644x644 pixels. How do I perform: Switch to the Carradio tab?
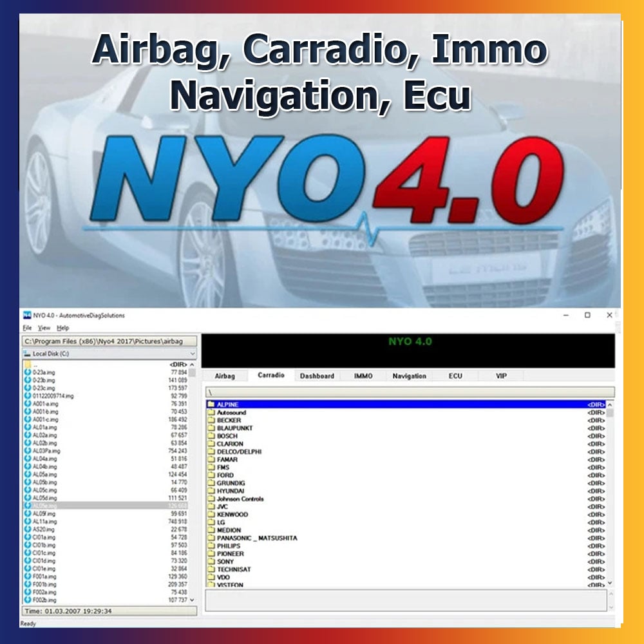[x=271, y=375]
